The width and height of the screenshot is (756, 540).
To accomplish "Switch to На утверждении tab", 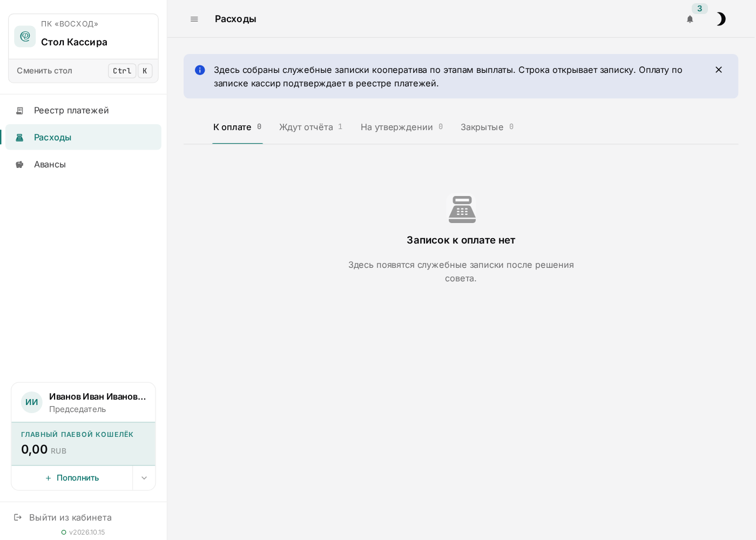I will coord(402,127).
